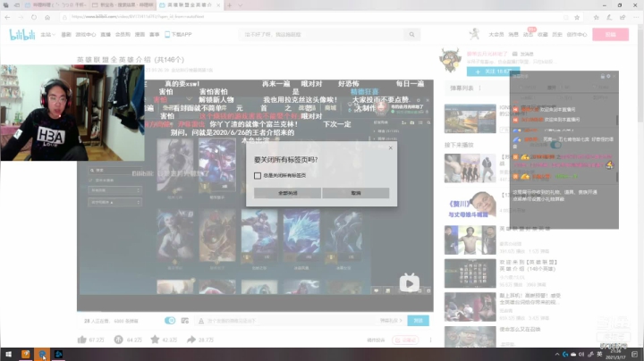The height and width of the screenshot is (361, 644).
Task: Open 动态 with notification badge
Action: [x=529, y=34]
